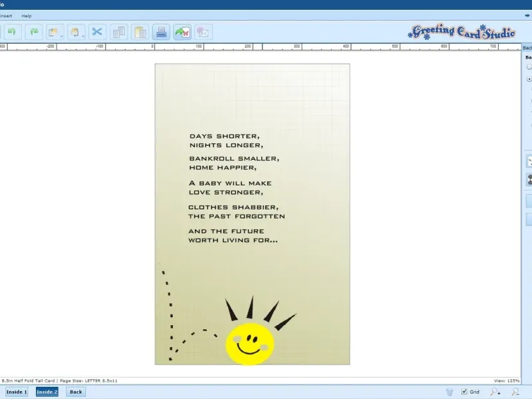This screenshot has width=532, height=399.
Task: Click the Redo green arrow icon
Action: point(34,32)
